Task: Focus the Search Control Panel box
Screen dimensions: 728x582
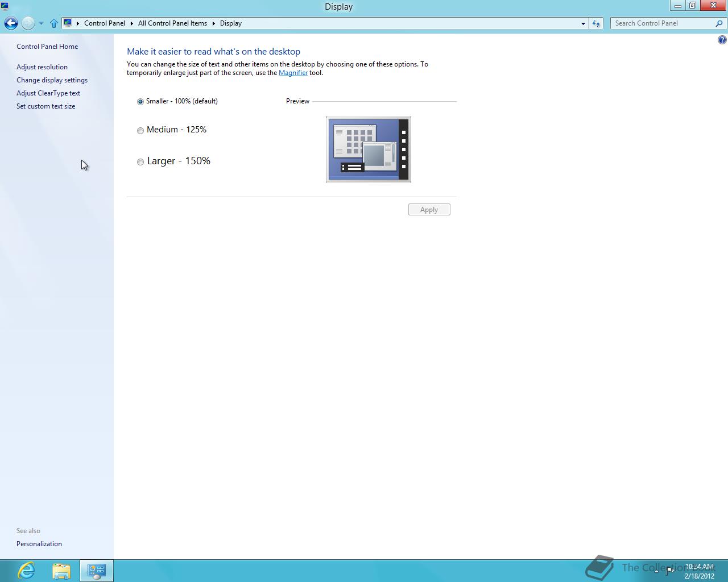Action: (x=663, y=23)
